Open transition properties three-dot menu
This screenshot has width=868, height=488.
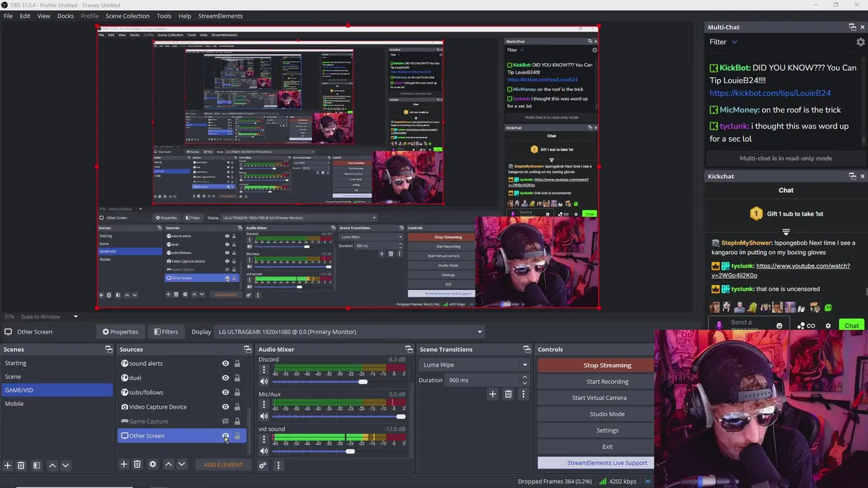(x=523, y=394)
